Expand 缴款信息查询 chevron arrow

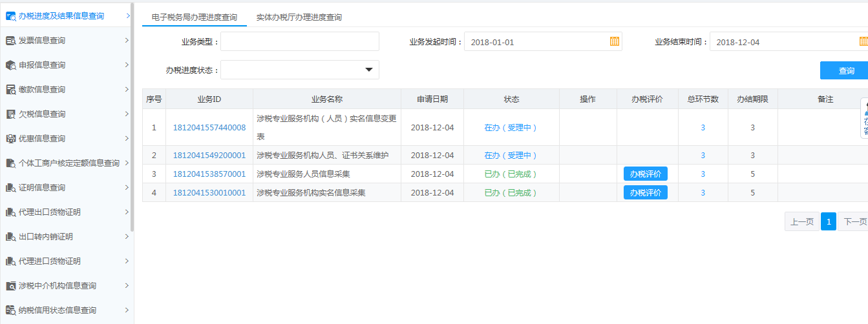127,90
